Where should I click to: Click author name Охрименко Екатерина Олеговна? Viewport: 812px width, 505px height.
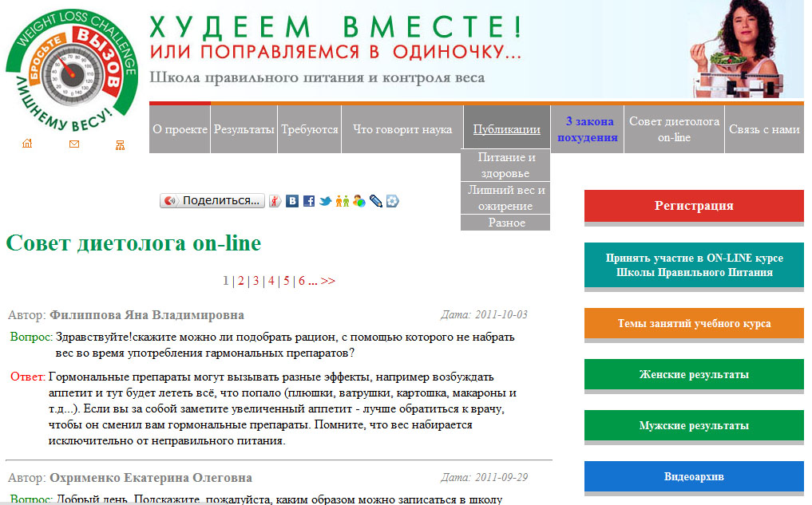151,478
